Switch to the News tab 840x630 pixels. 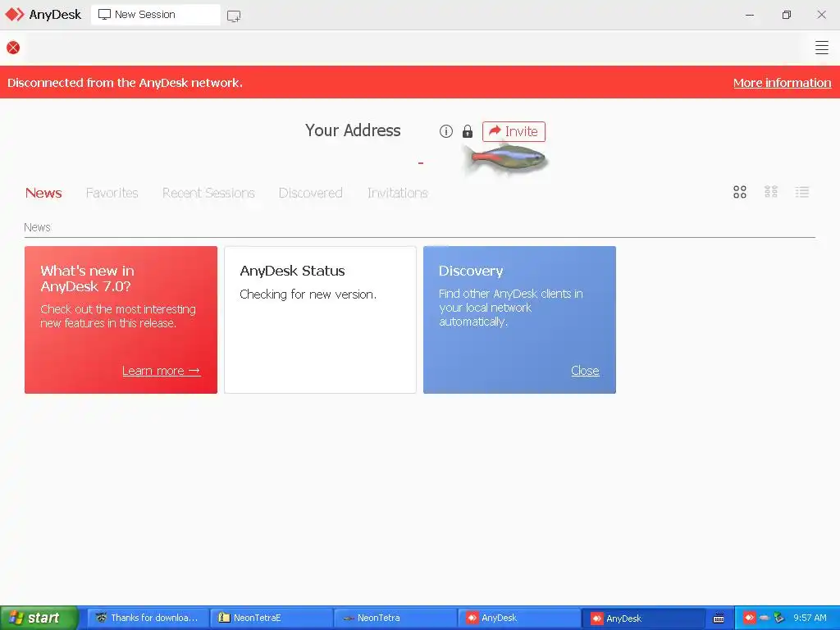[43, 193]
